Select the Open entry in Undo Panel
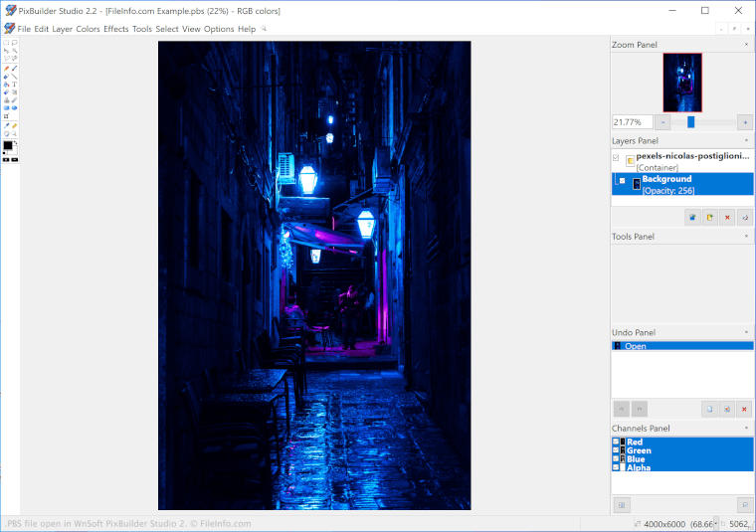This screenshot has height=532, width=756. [x=636, y=346]
